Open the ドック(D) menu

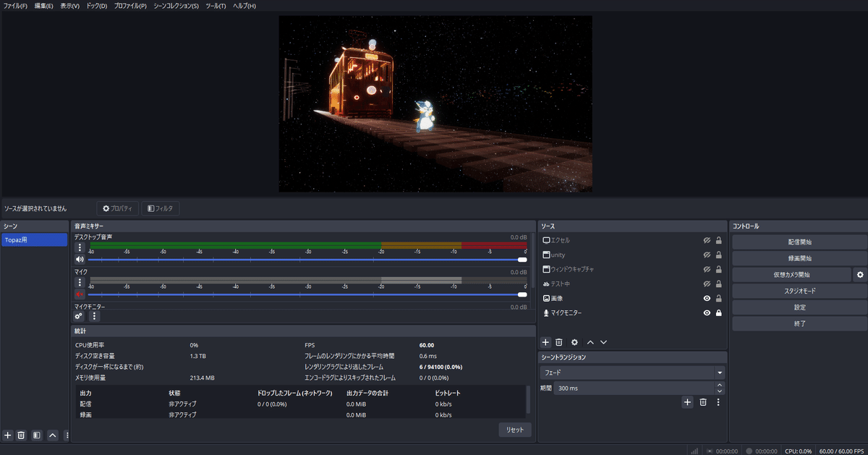click(x=96, y=6)
